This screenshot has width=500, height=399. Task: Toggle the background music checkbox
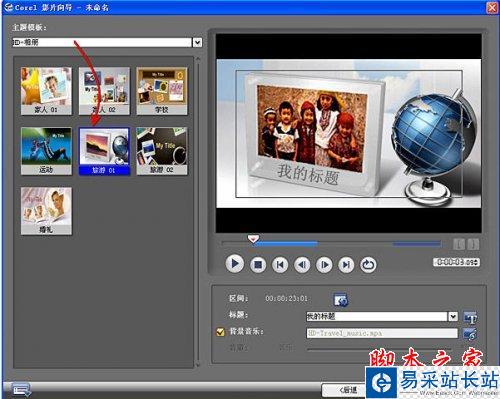coord(220,332)
